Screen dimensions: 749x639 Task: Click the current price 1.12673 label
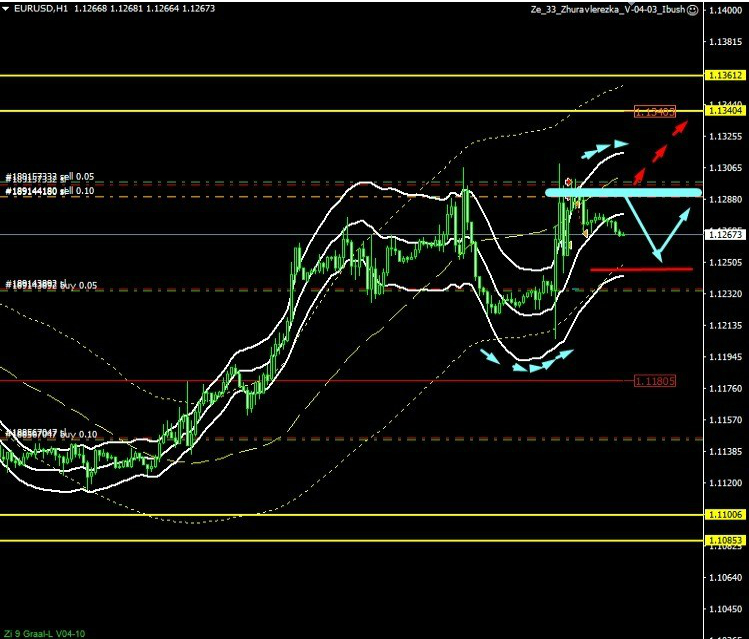pos(724,235)
